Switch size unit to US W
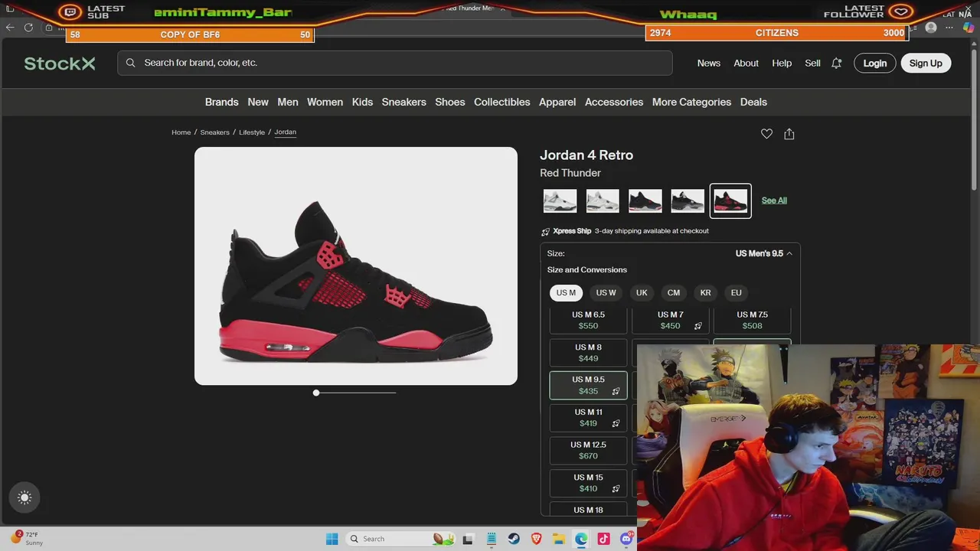 [x=606, y=292]
